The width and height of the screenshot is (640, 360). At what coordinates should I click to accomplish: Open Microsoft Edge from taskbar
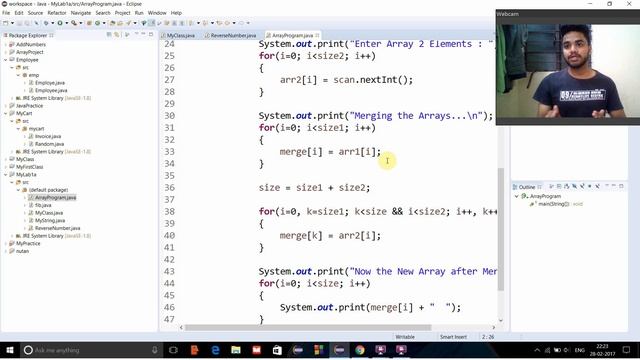click(215, 350)
